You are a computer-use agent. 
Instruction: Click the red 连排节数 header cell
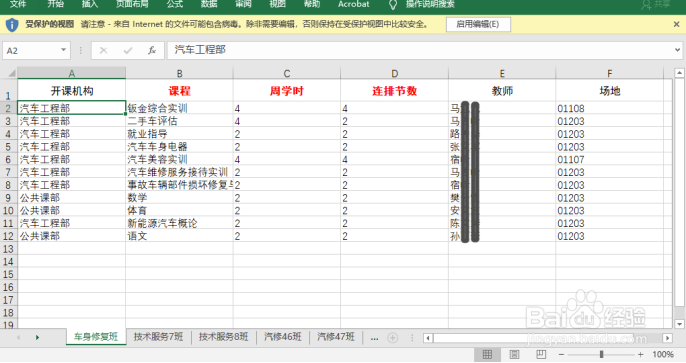395,91
